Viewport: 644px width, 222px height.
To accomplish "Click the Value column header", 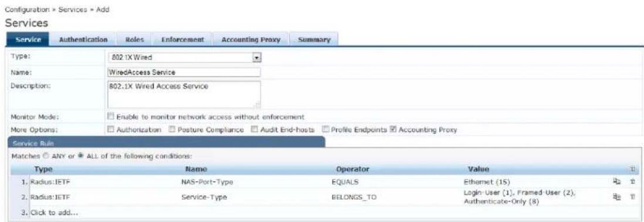I will click(x=479, y=169).
